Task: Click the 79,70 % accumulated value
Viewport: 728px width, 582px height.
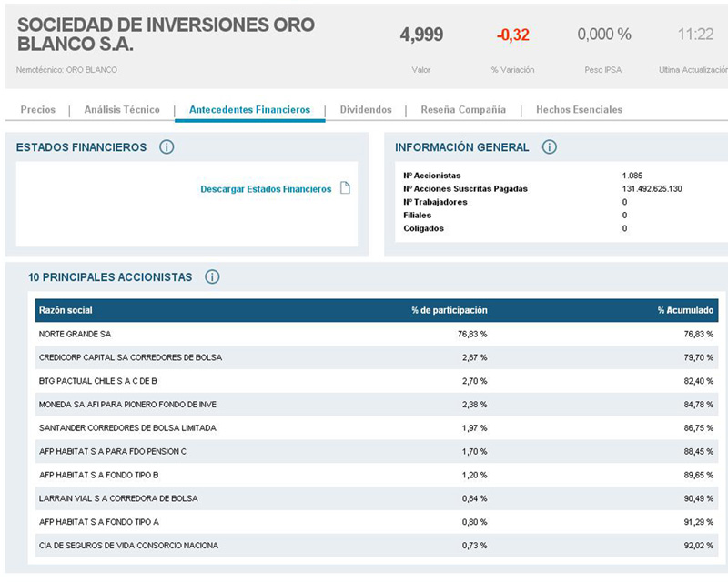Action: [x=698, y=357]
